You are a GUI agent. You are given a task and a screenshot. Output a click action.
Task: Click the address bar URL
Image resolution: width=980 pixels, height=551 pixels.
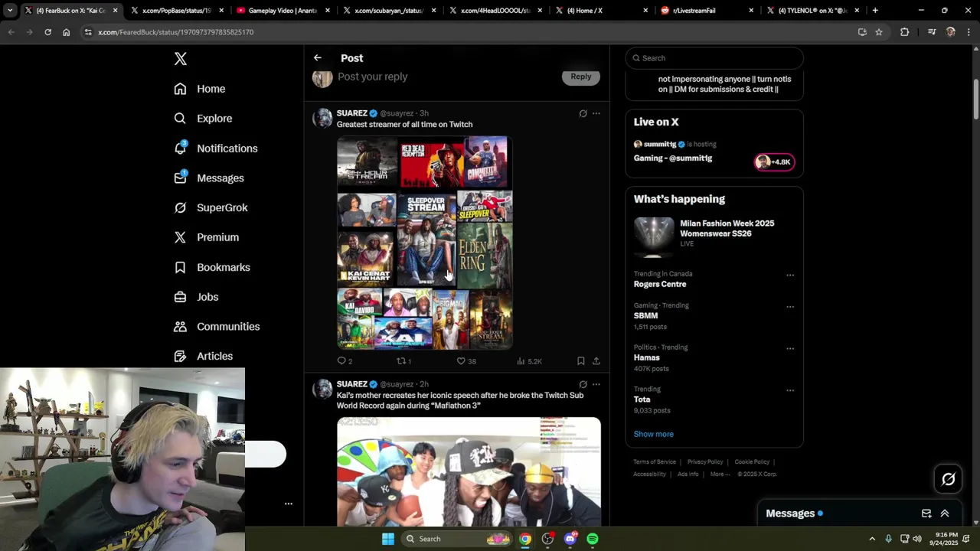(x=176, y=32)
